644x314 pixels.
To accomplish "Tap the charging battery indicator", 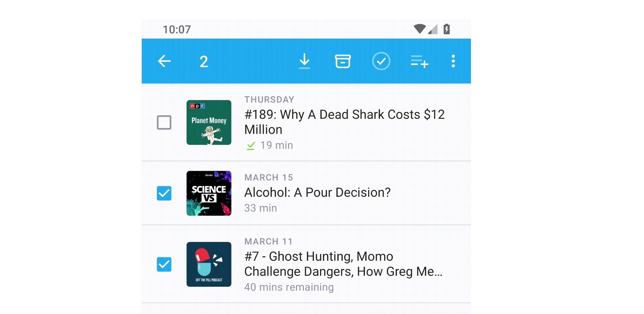I will tap(446, 29).
